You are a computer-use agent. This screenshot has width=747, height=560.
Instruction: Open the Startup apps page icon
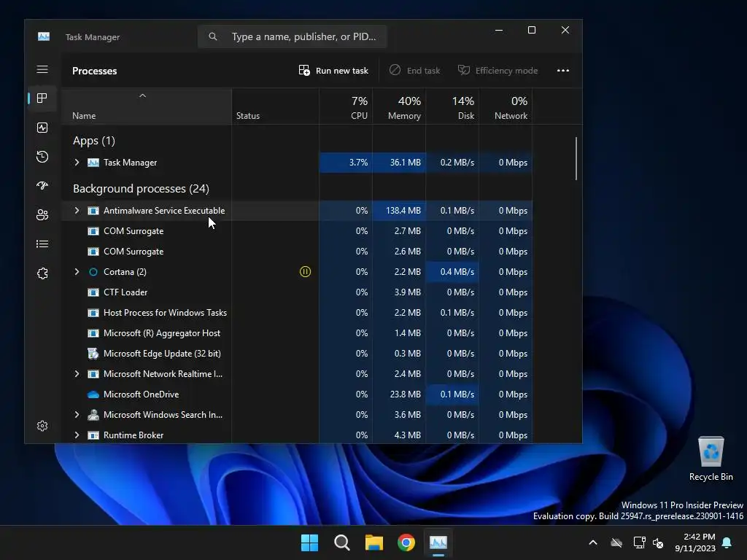click(x=42, y=186)
